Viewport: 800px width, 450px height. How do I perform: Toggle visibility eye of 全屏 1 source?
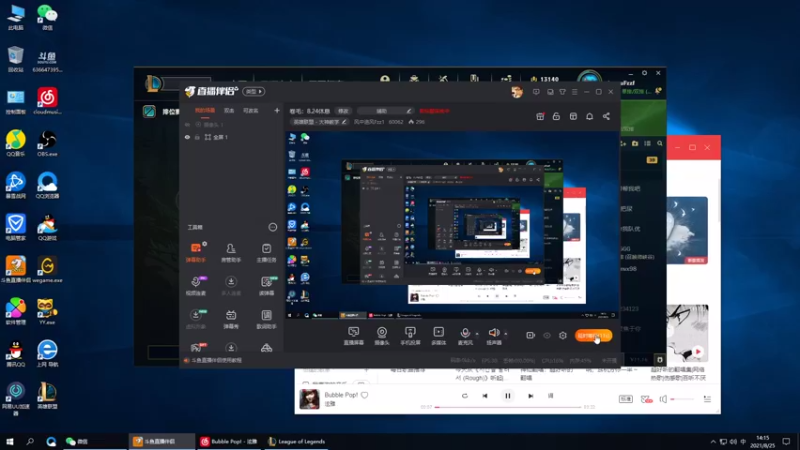point(188,137)
